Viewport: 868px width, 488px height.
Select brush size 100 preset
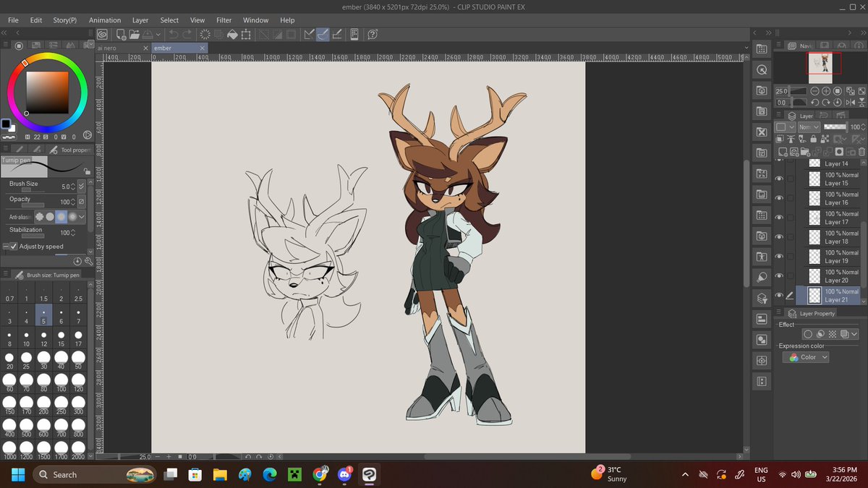pos(61,383)
